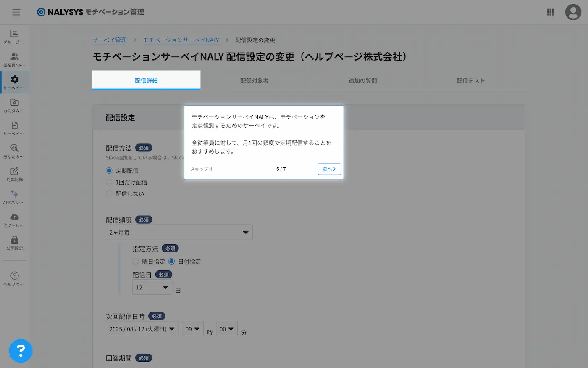Click the 5 / 7 step indicator
Screen dimensions: 588x368
[281, 169]
